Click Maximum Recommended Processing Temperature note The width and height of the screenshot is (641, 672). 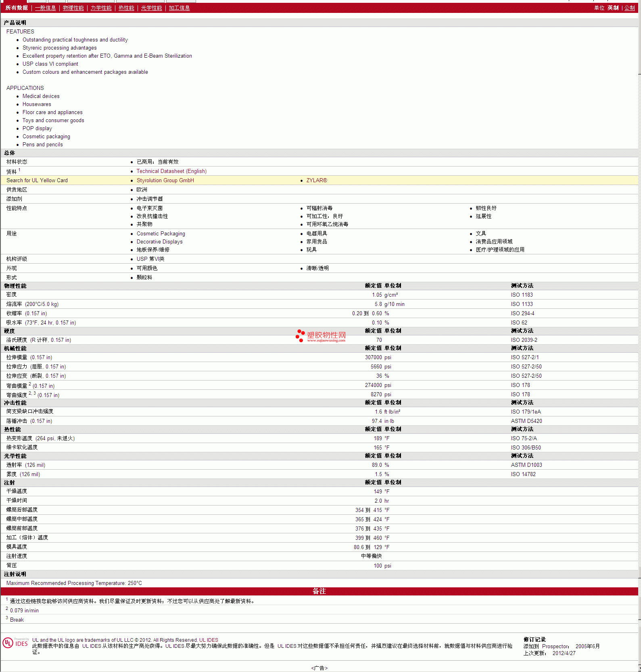[x=74, y=583]
